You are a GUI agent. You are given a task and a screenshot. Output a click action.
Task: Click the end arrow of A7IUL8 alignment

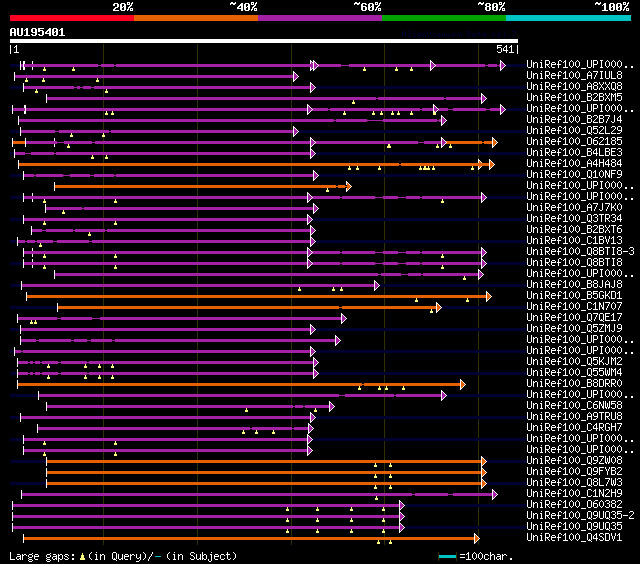coord(296,77)
